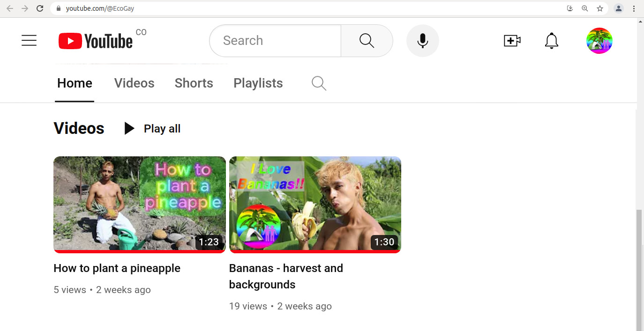Switch to the Videos tab
This screenshot has height=331, width=644.
134,83
